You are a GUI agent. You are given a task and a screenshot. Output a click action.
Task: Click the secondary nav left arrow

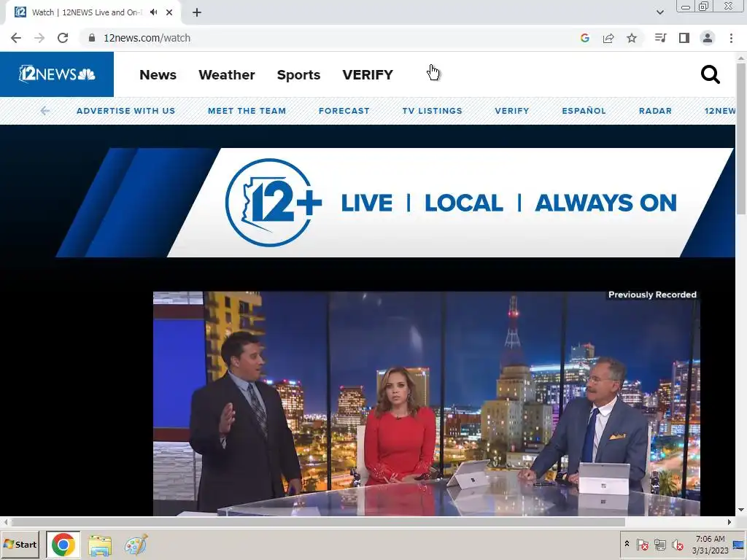44,111
